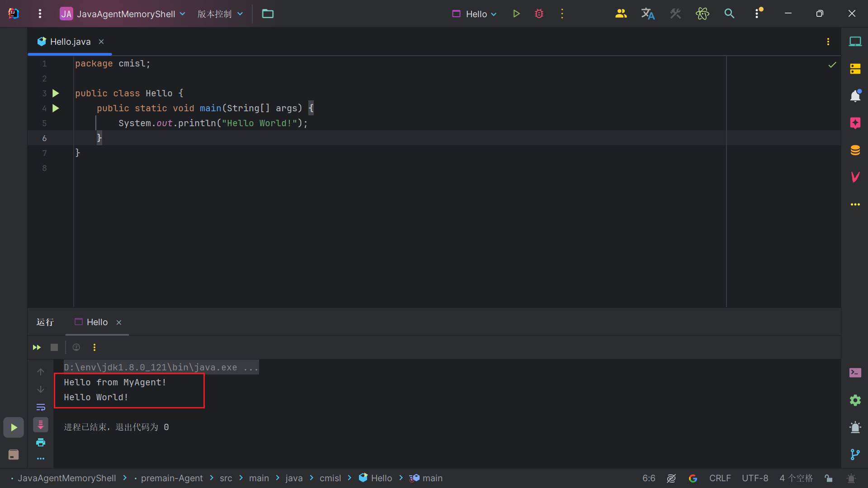
Task: Open go-to-line via 6:6 indicator
Action: (x=649, y=478)
